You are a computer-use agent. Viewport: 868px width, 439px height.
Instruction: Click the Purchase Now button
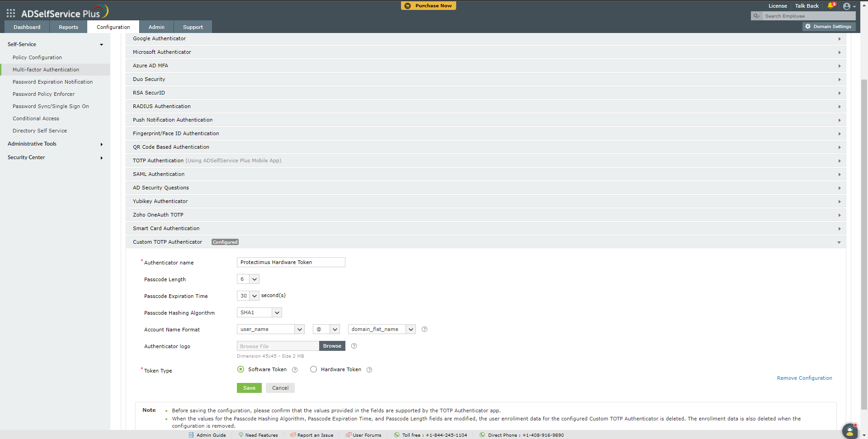click(x=429, y=6)
